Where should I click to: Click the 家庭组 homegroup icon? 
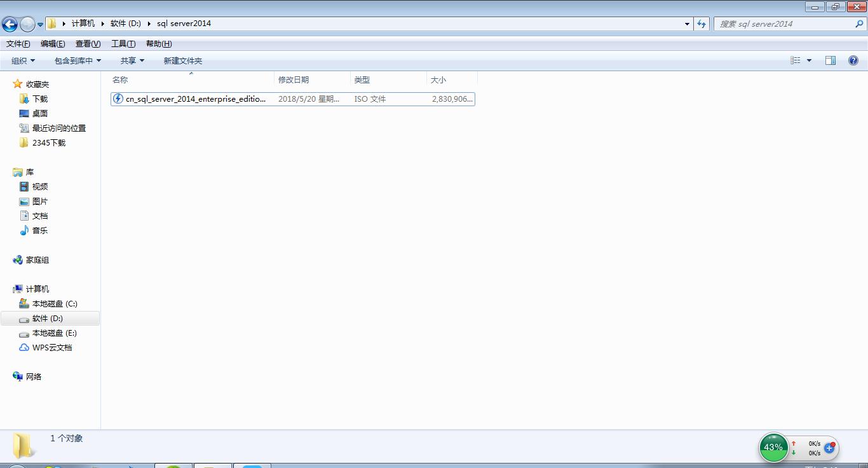[18, 259]
